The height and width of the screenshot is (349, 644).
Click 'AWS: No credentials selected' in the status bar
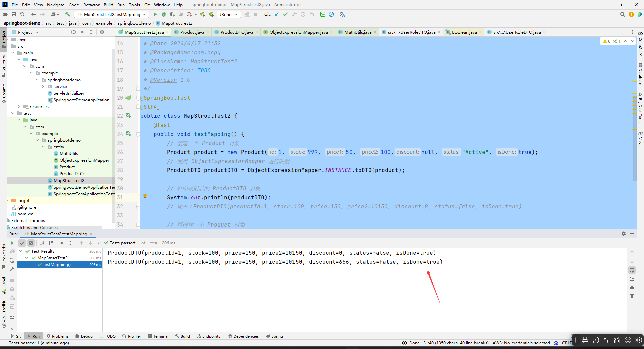[521, 343]
